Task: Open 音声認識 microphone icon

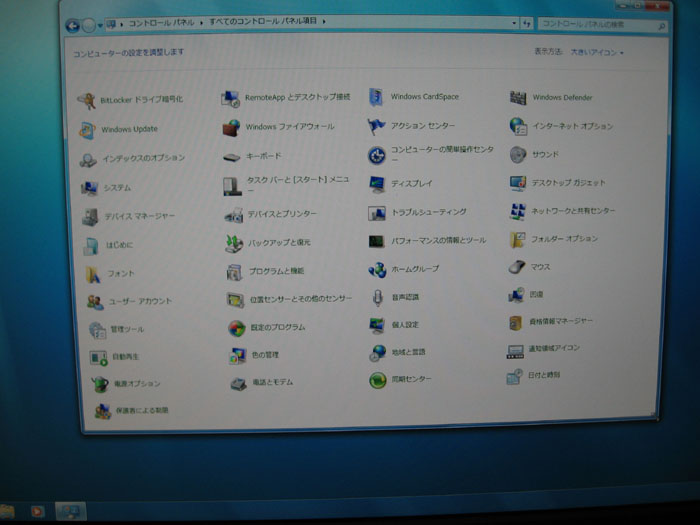Action: coord(378,297)
